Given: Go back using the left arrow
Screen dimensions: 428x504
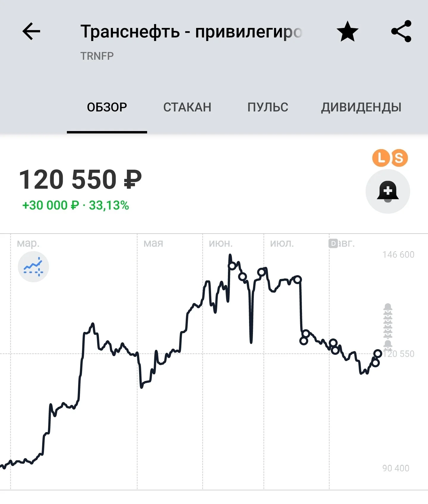Looking at the screenshot, I should [31, 31].
